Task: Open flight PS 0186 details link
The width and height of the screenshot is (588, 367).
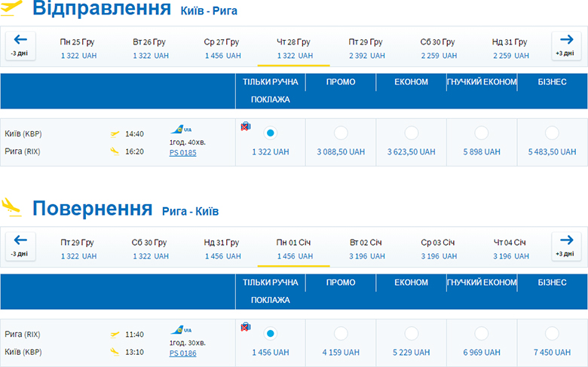Action: [183, 353]
